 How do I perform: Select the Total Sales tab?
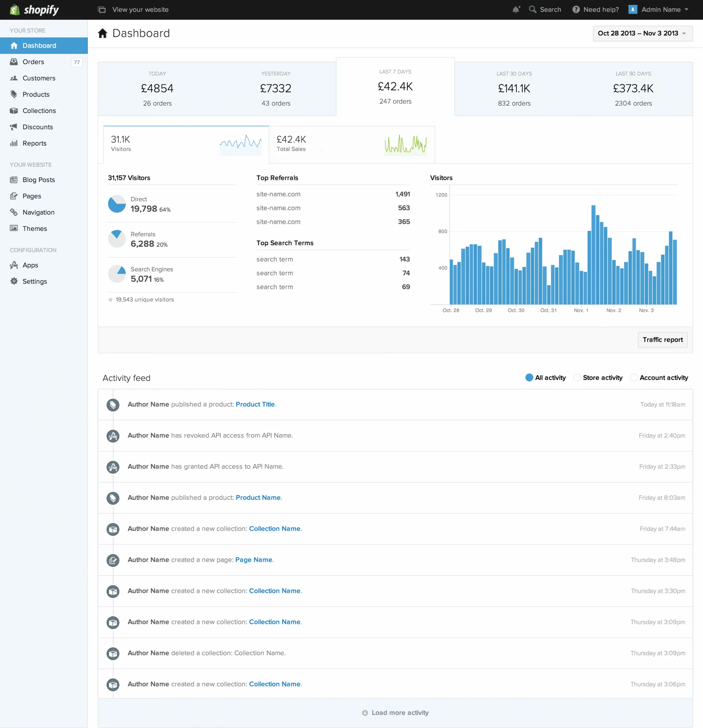pos(351,144)
